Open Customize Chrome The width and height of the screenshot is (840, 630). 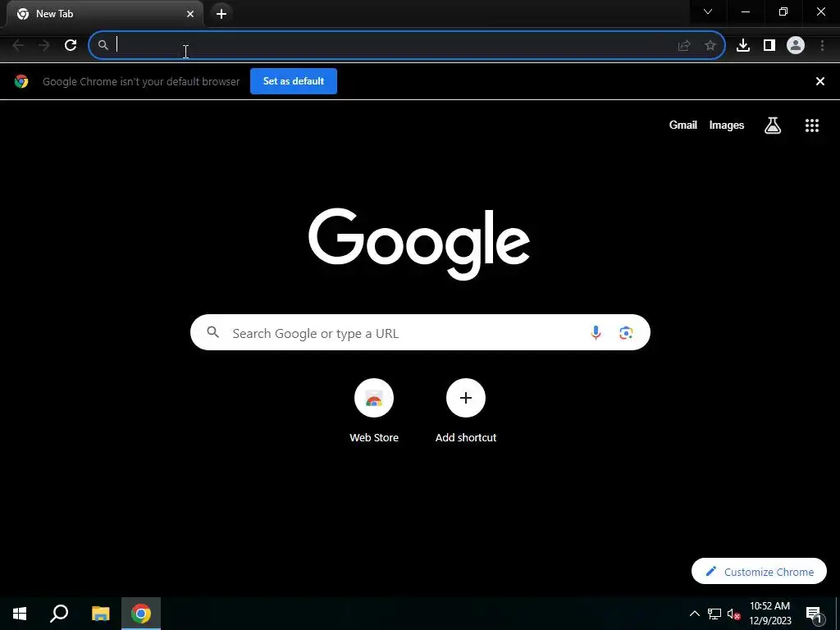point(759,572)
